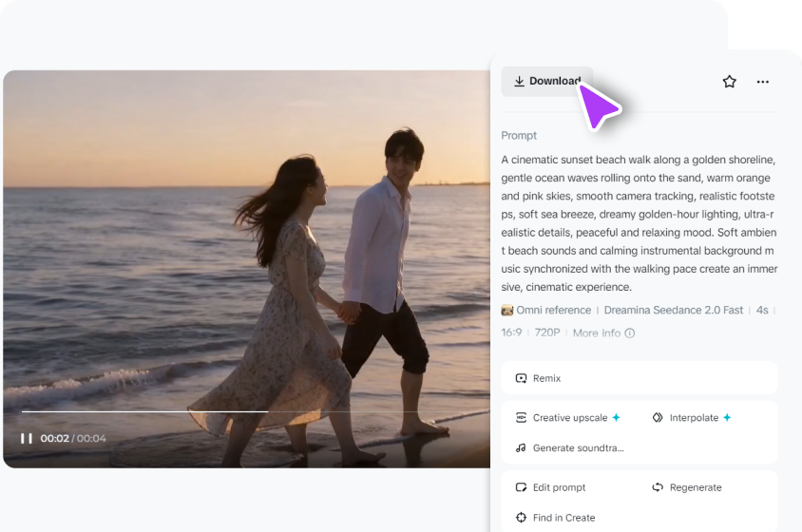Seek on the video progress bar
Viewport: 802px width, 532px height.
(256, 411)
